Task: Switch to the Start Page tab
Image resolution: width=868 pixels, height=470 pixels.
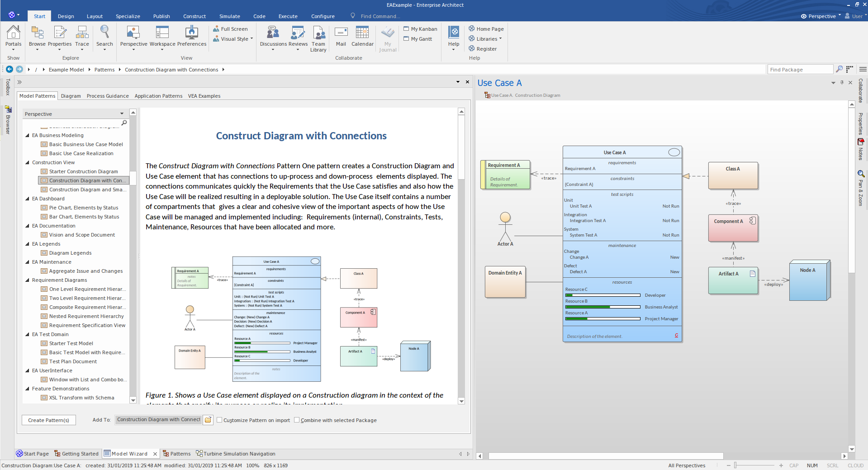Action: click(33, 454)
